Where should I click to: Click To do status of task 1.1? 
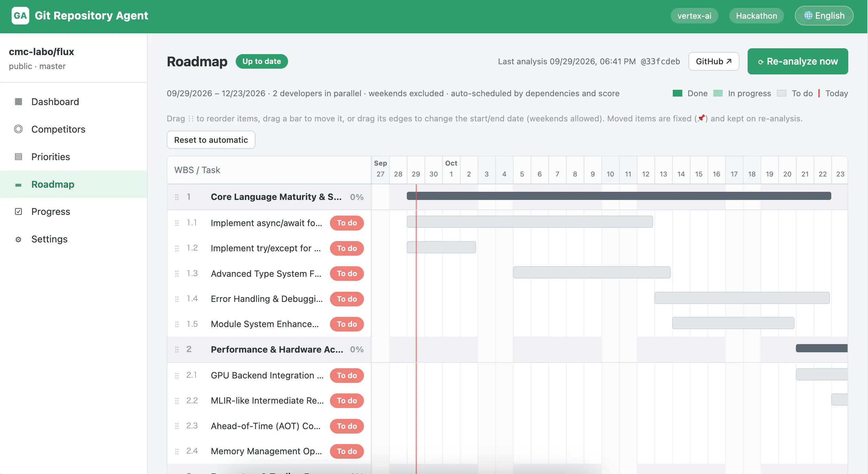pos(347,223)
